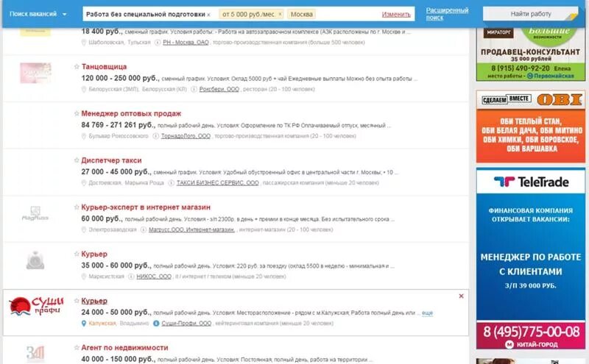Click the grey logo beside НИКОС Курьер
589x364 pixels.
coord(35,260)
